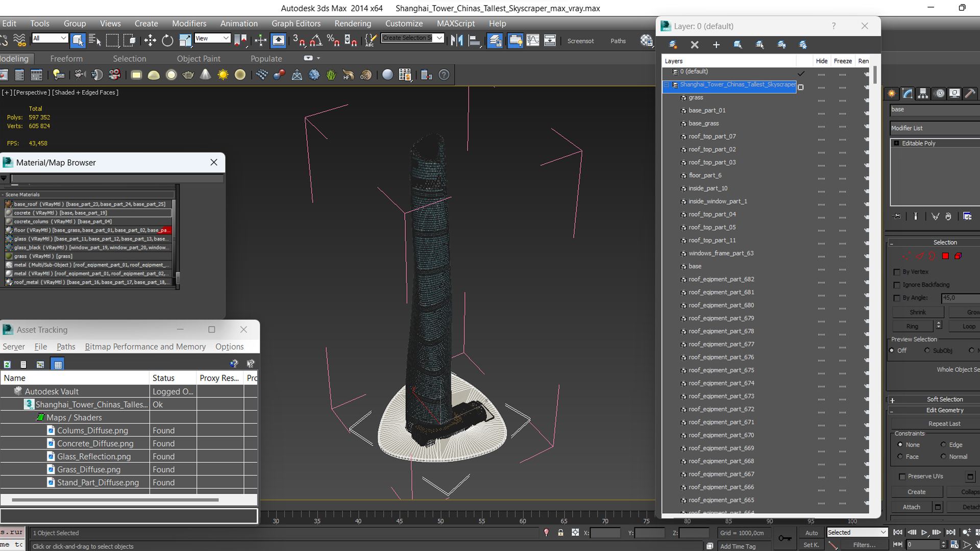980x551 pixels.
Task: Click the cone primitive icon in ribbon toolbar
Action: (205, 75)
